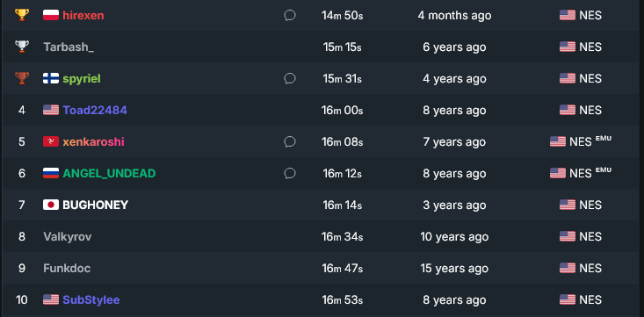Click the Poland flag next to hirexen

[x=51, y=15]
